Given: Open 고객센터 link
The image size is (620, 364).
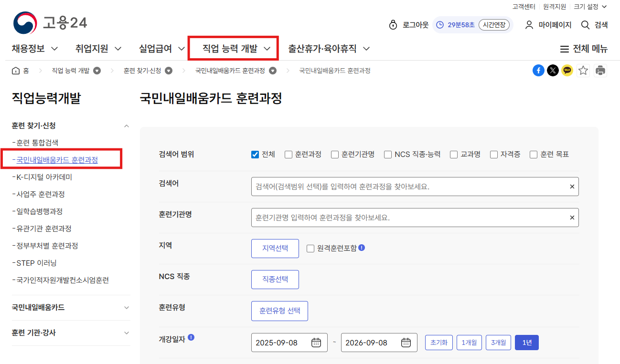Looking at the screenshot, I should coord(525,7).
